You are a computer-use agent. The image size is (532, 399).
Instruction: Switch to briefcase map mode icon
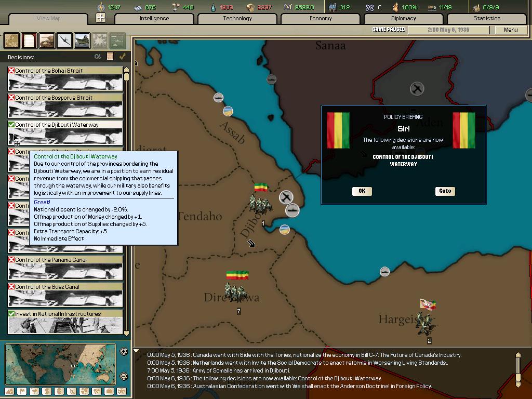click(x=109, y=391)
